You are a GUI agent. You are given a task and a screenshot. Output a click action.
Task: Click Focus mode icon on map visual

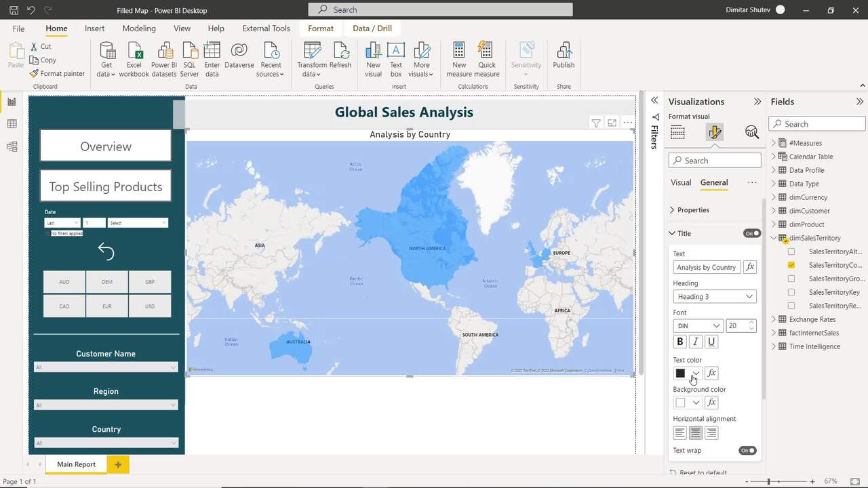tap(612, 123)
